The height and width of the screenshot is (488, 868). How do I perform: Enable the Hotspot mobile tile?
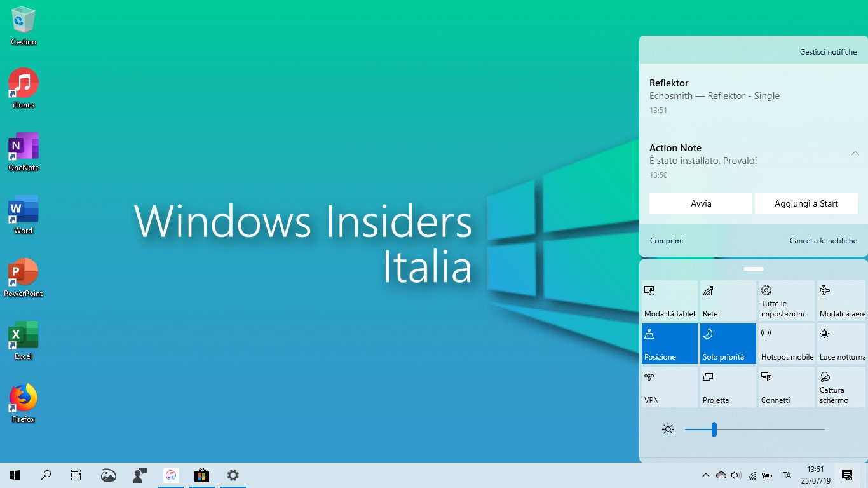coord(787,344)
